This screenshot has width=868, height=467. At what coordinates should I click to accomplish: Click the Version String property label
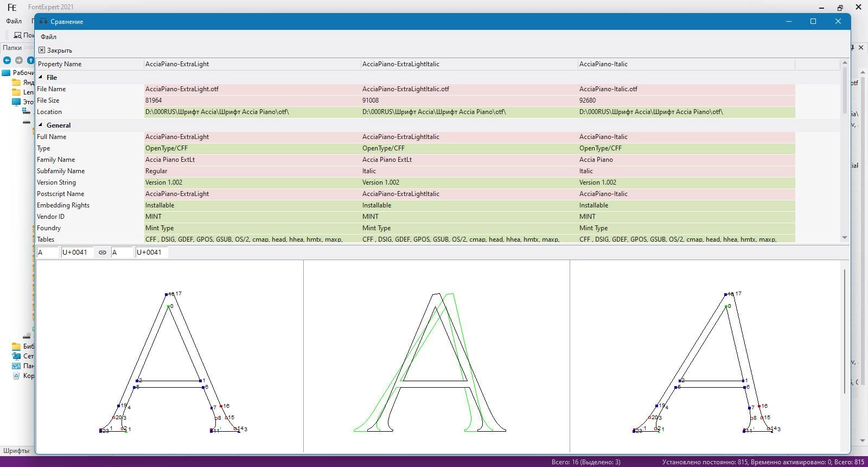(x=56, y=182)
